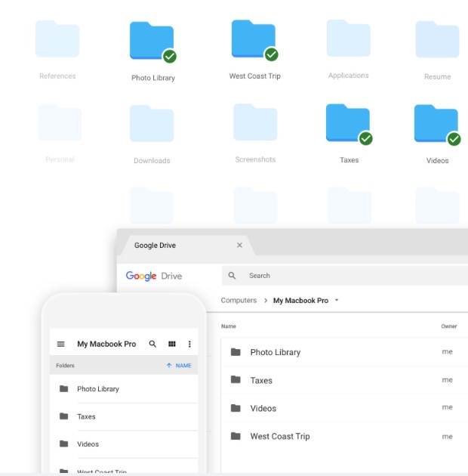Switch to grid view on the phone
Image resolution: width=468 pixels, height=476 pixels.
(x=172, y=344)
